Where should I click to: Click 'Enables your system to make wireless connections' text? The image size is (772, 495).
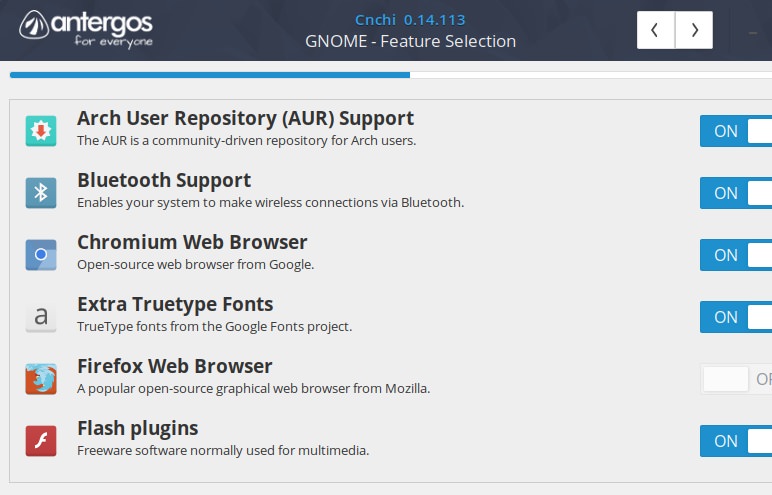click(270, 203)
